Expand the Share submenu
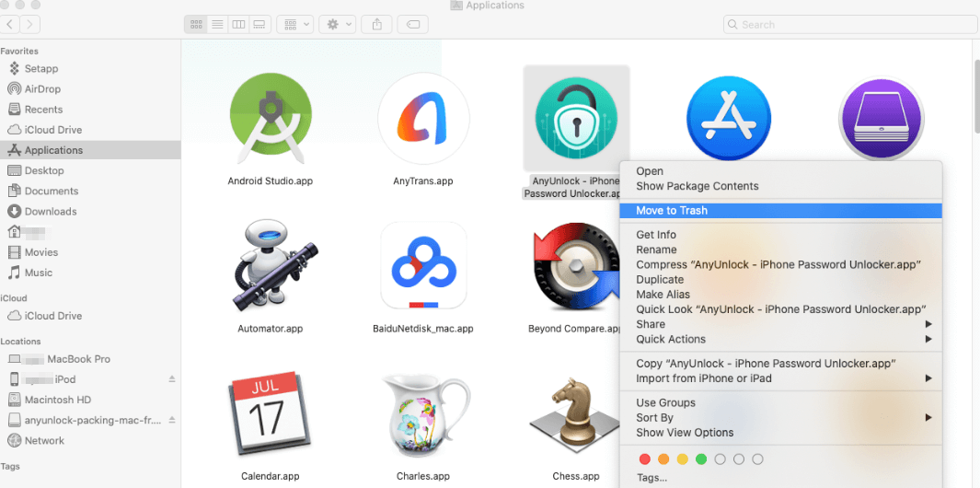980x488 pixels. (x=780, y=324)
